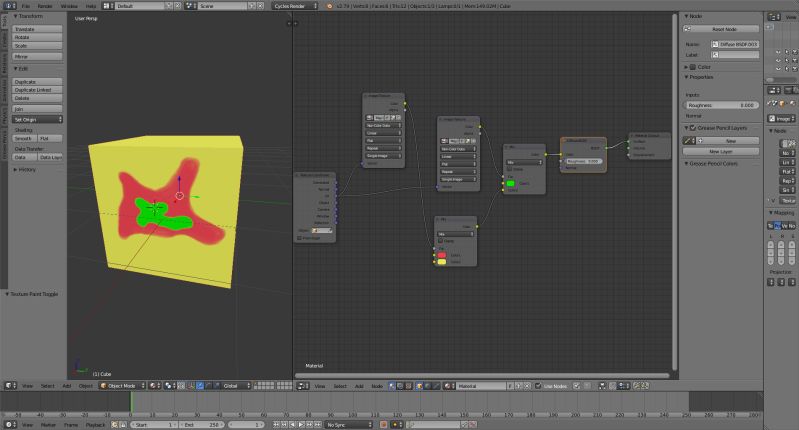The width and height of the screenshot is (799, 430).
Task: Collapse the Properties panel in Node sidebar
Action: click(686, 77)
